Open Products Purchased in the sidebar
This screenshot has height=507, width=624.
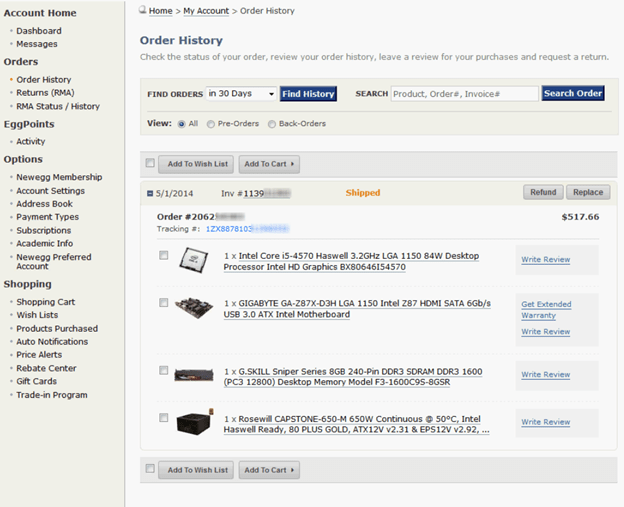point(57,329)
